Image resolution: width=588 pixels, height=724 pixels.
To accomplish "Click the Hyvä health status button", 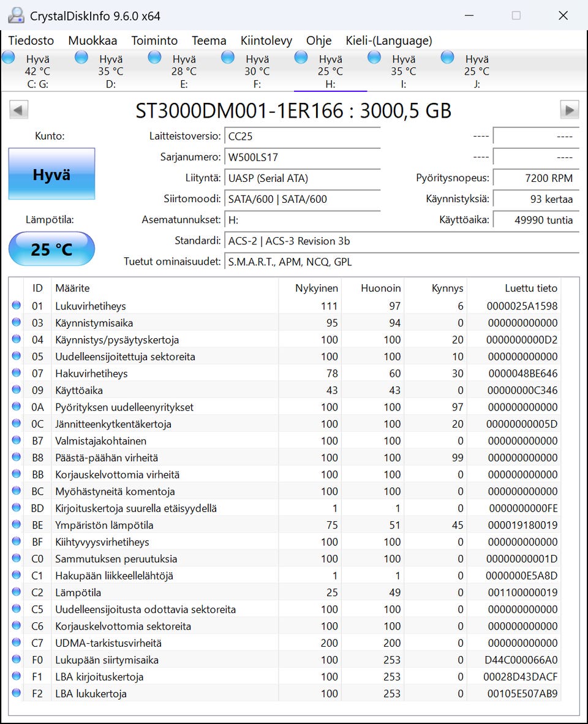I will 51,174.
